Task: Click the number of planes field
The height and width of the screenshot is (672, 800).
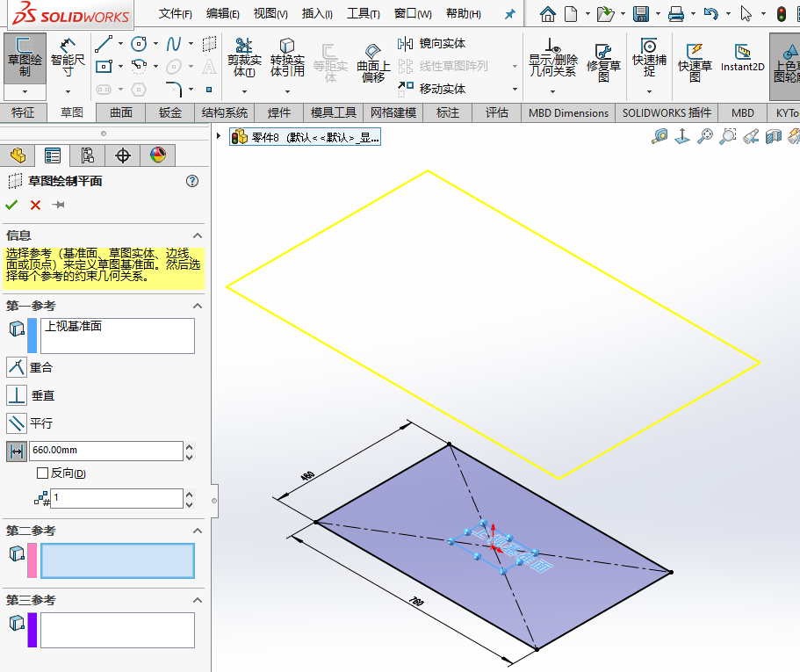Action: click(116, 499)
